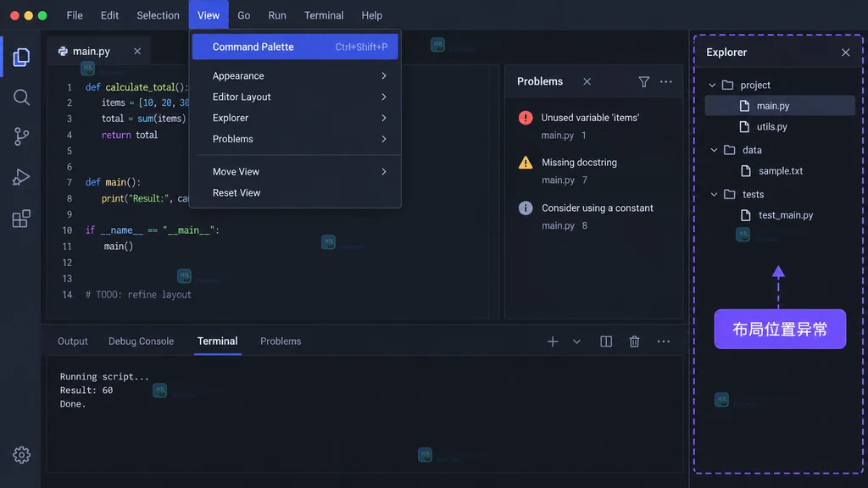Select the Terminal tab in bottom panel

[218, 341]
